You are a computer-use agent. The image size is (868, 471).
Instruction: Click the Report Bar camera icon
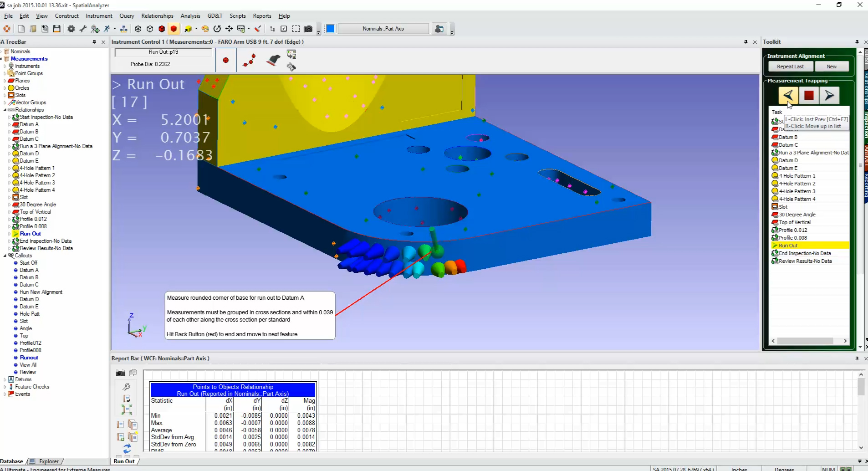[x=120, y=373]
